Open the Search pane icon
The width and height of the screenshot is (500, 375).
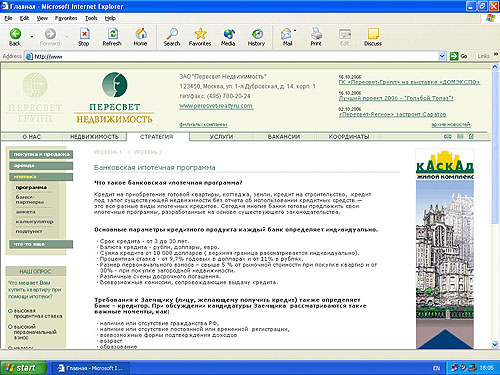coord(172,37)
